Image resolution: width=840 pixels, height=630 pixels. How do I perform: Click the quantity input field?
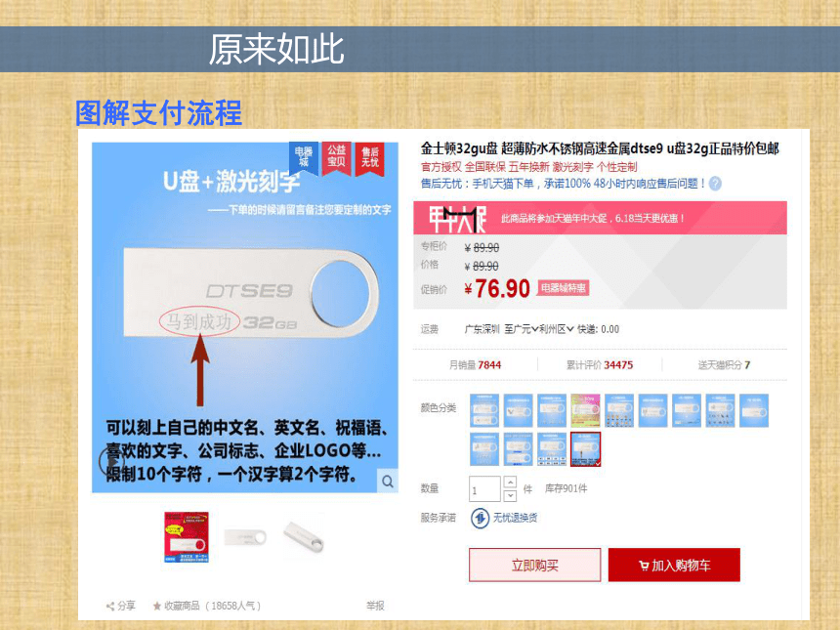pos(484,489)
